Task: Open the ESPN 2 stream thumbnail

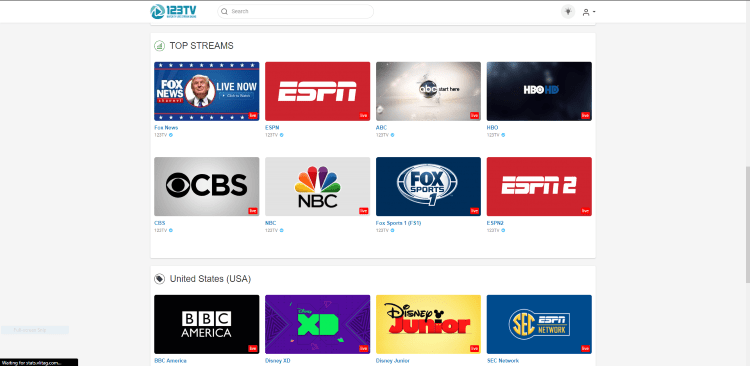Action: coord(539,186)
